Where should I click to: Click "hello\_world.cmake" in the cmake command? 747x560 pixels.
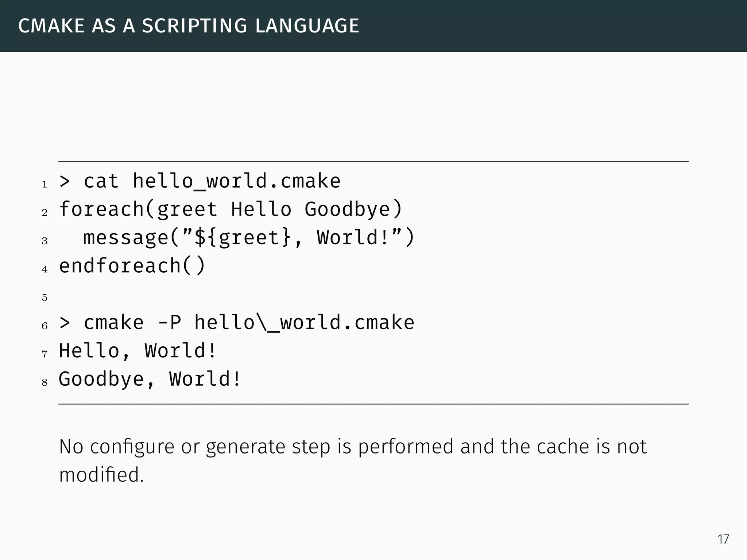pyautogui.click(x=304, y=323)
